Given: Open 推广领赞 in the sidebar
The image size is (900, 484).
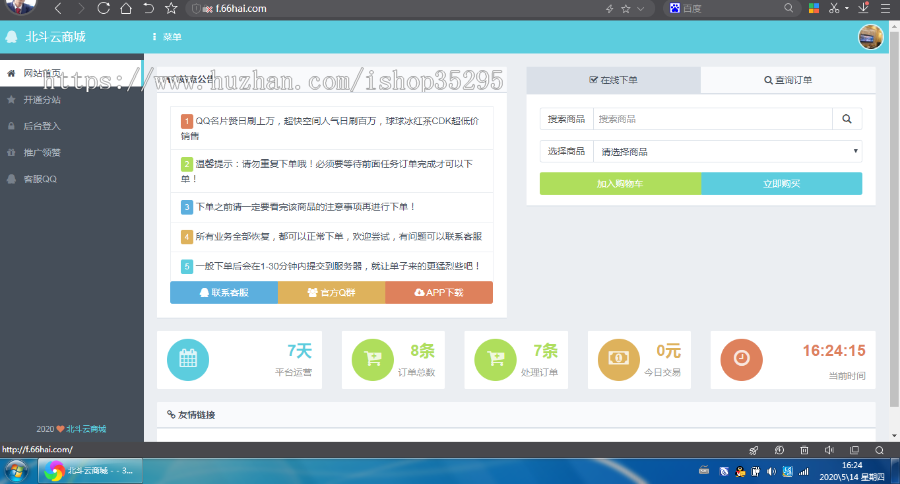Looking at the screenshot, I should 71,153.
